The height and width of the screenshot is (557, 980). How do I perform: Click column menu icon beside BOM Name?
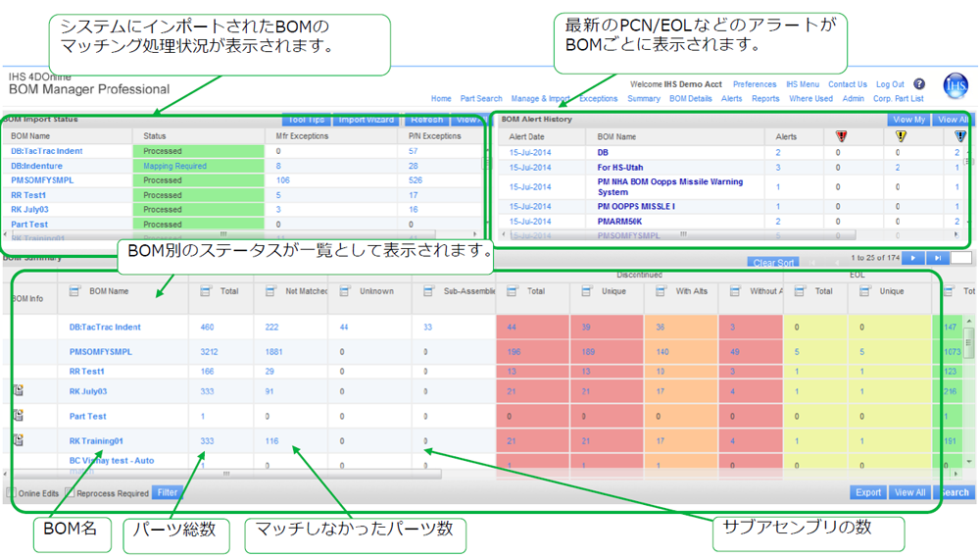[75, 290]
